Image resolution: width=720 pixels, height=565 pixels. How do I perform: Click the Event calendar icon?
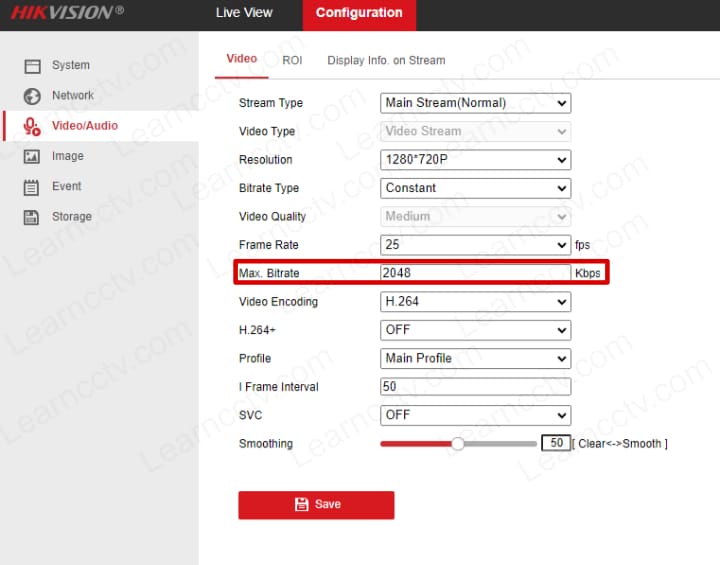(32, 187)
